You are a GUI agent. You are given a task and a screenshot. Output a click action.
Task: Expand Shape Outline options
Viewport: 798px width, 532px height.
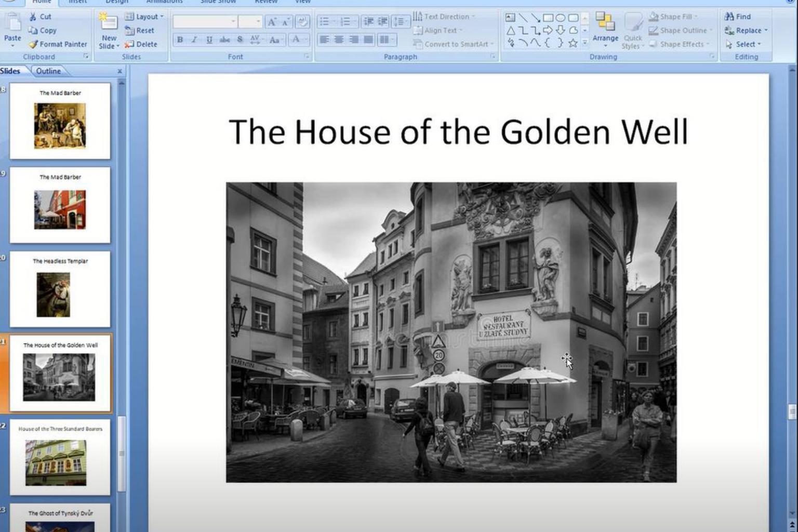681,31
